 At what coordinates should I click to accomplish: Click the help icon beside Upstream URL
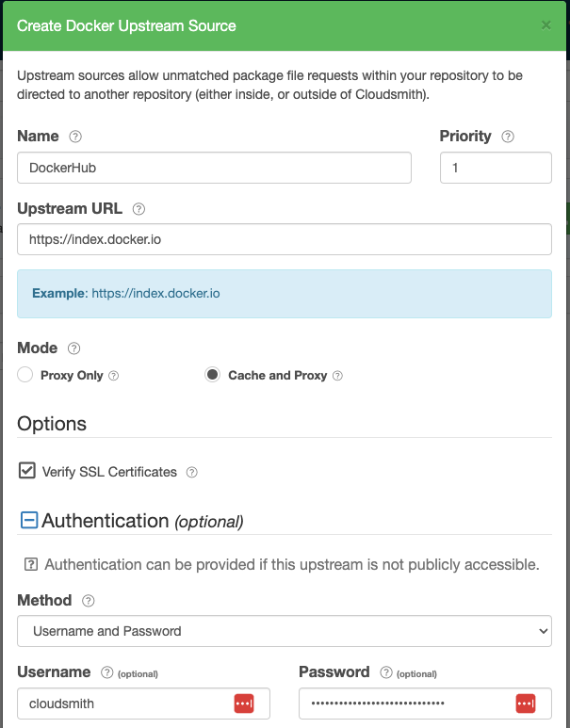click(138, 209)
